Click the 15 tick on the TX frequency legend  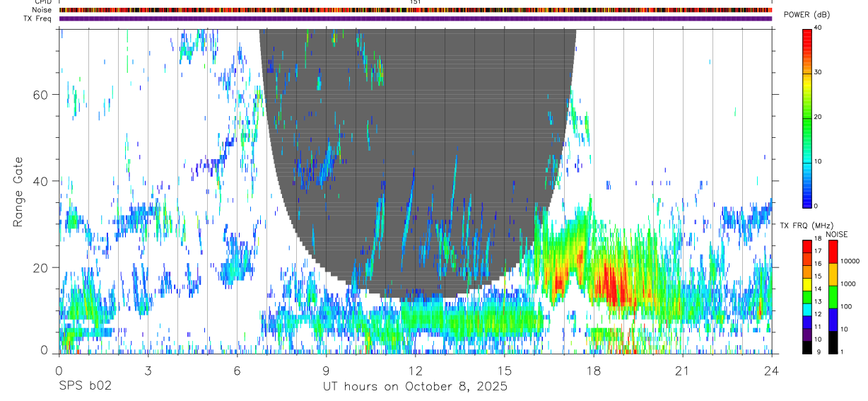pyautogui.click(x=817, y=276)
